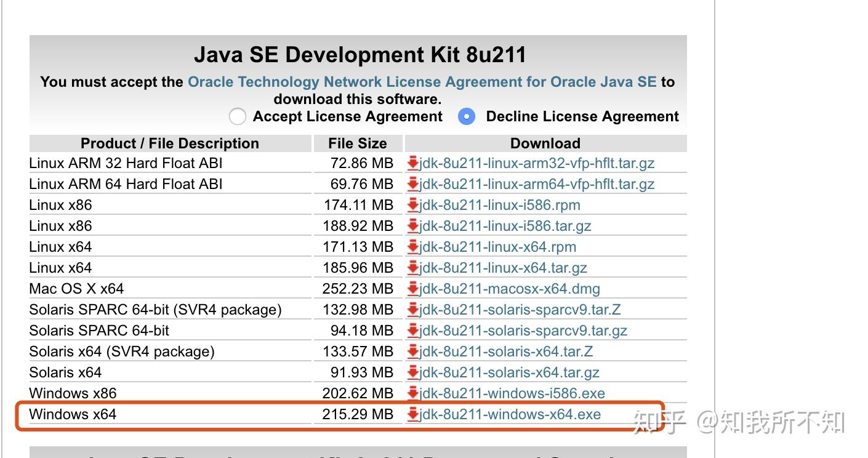Viewport: 868px width, 458px height.
Task: Click download arrow icon for linux-arm64-vfp-hflt.tar.gz
Action: click(412, 184)
